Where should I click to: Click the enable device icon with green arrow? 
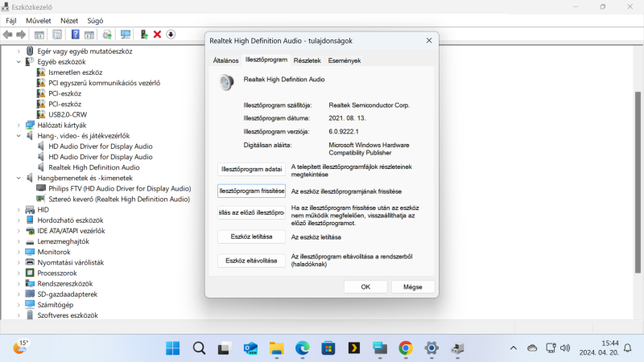(x=144, y=35)
